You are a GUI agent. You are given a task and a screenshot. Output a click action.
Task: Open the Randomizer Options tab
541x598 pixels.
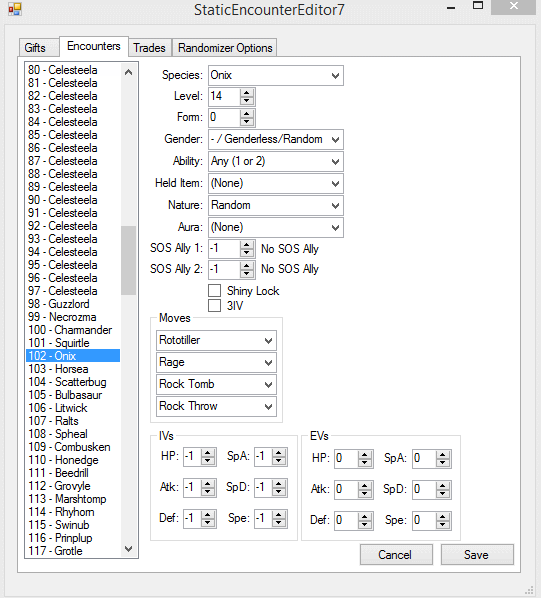point(225,48)
